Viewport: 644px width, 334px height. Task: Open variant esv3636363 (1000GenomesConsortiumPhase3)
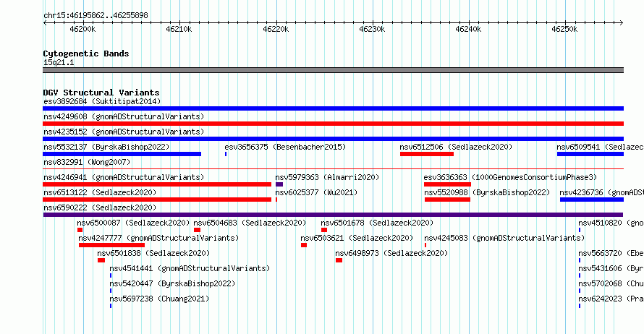tap(510, 177)
